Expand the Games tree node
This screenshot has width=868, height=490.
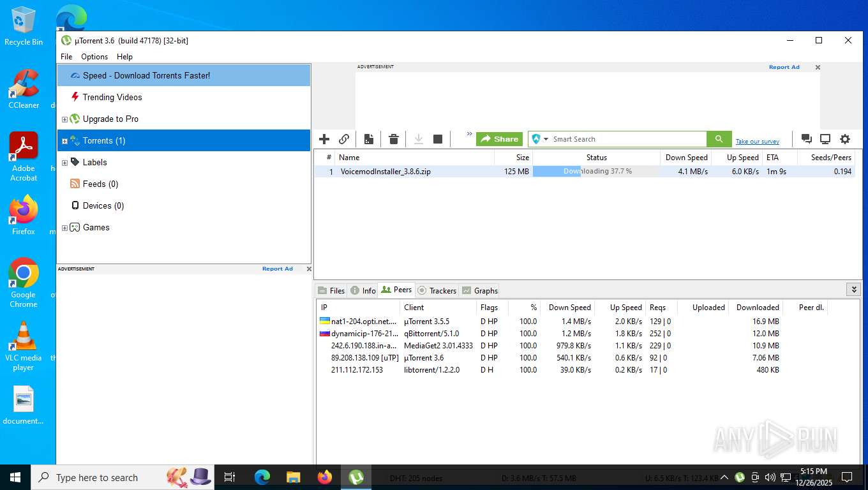click(64, 228)
